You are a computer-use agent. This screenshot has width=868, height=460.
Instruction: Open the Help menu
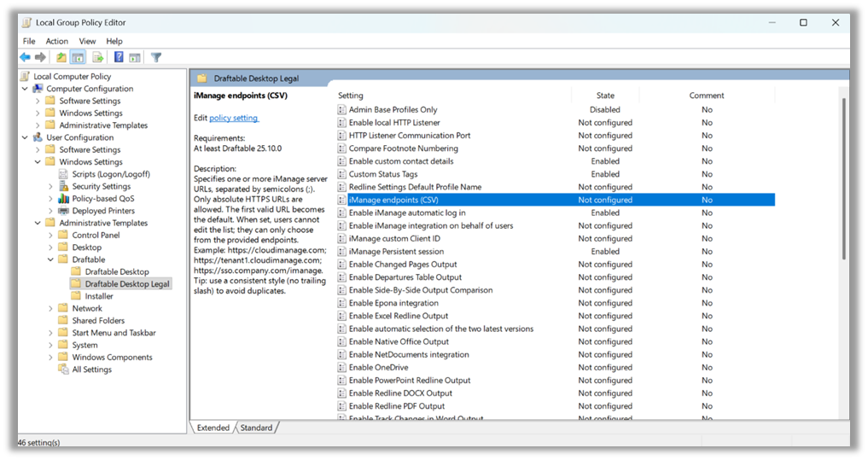click(114, 41)
